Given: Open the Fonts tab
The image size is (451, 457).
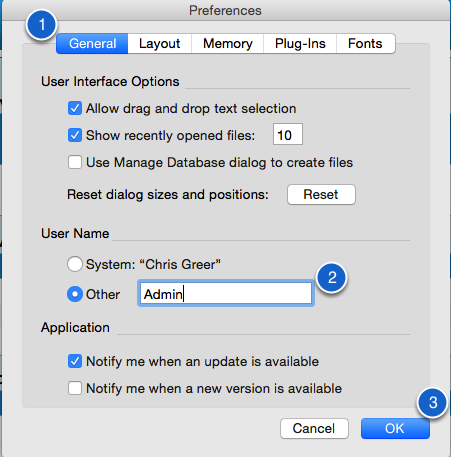Looking at the screenshot, I should pos(366,43).
